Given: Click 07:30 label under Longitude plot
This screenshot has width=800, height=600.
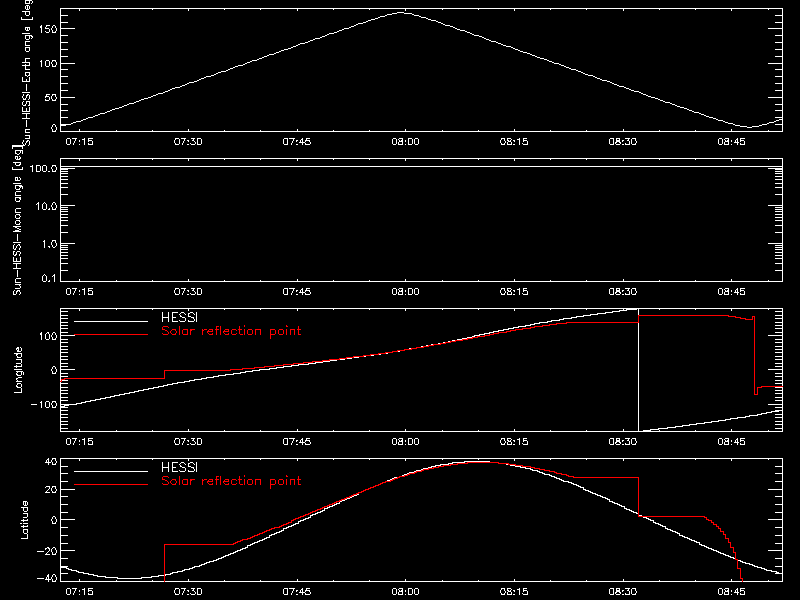Looking at the screenshot, I should (188, 441).
